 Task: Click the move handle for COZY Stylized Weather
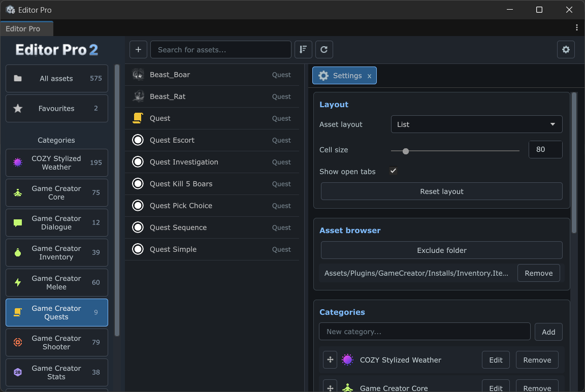(330, 360)
